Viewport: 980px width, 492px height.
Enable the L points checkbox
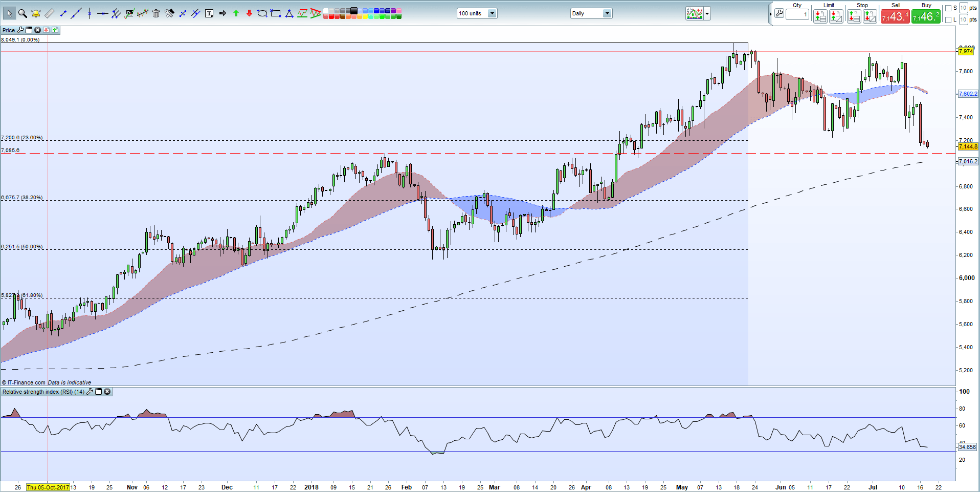click(948, 20)
